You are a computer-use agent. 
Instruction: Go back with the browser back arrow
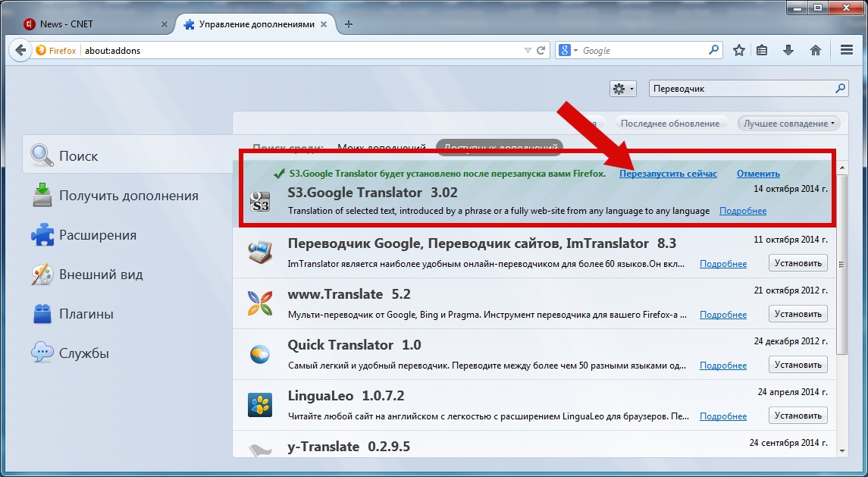(20, 50)
